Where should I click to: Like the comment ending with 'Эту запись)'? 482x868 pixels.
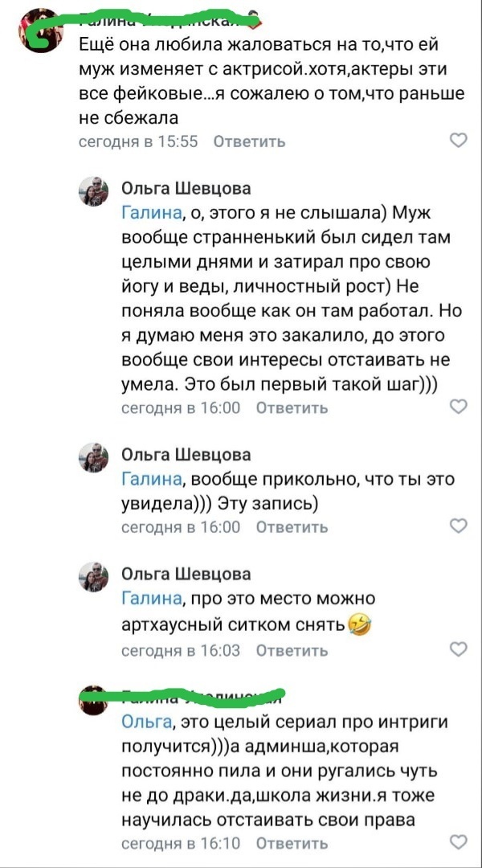458,526
